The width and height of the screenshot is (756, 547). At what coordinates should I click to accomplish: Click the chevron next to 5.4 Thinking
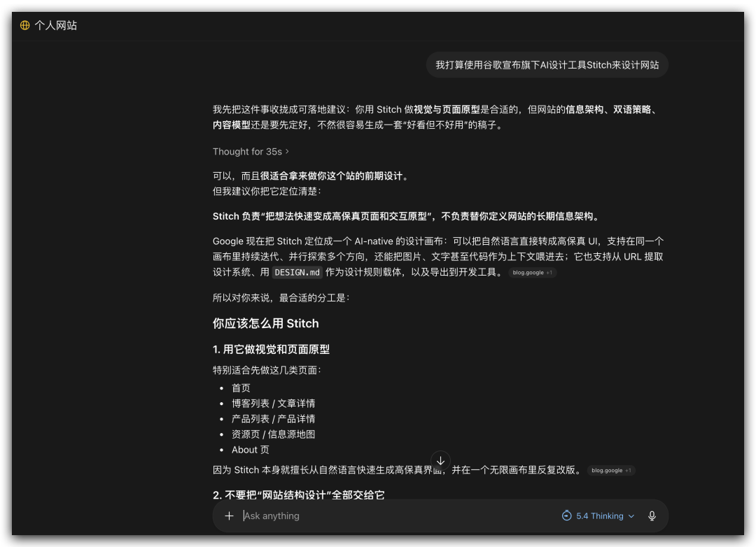630,516
